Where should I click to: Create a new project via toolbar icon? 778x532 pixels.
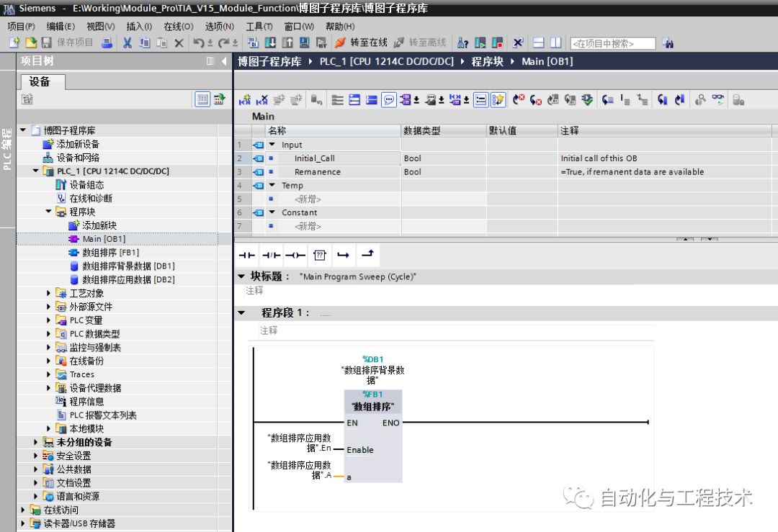(x=14, y=42)
